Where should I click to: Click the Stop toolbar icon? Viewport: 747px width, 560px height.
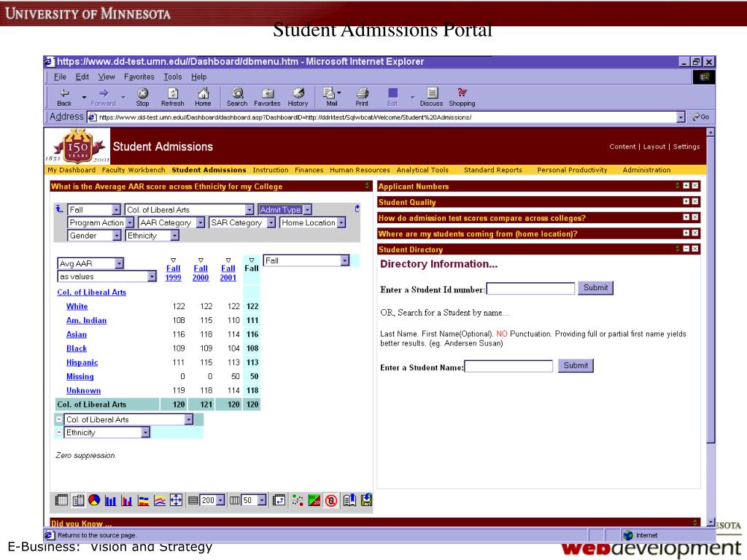(142, 97)
